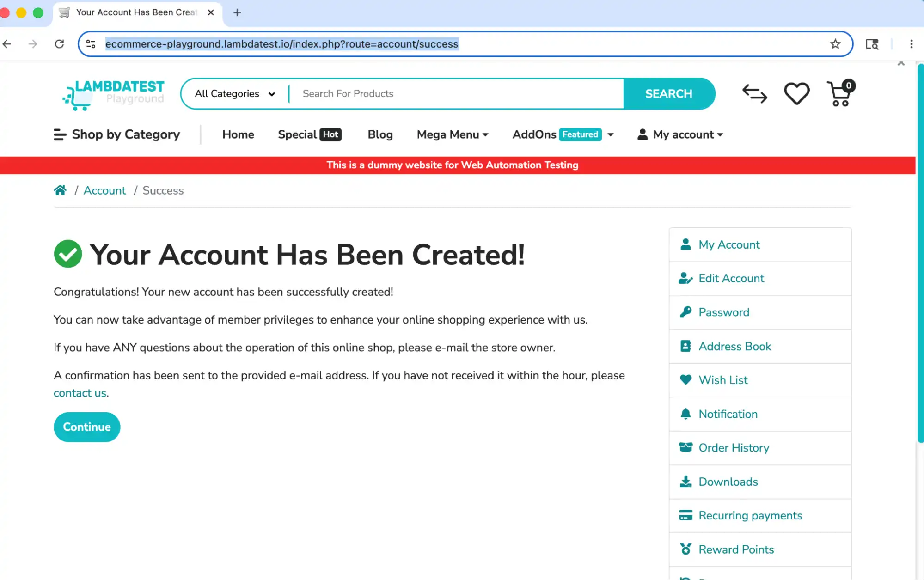Click the download icon next to Downloads
Viewport: 924px width, 580px height.
point(685,482)
